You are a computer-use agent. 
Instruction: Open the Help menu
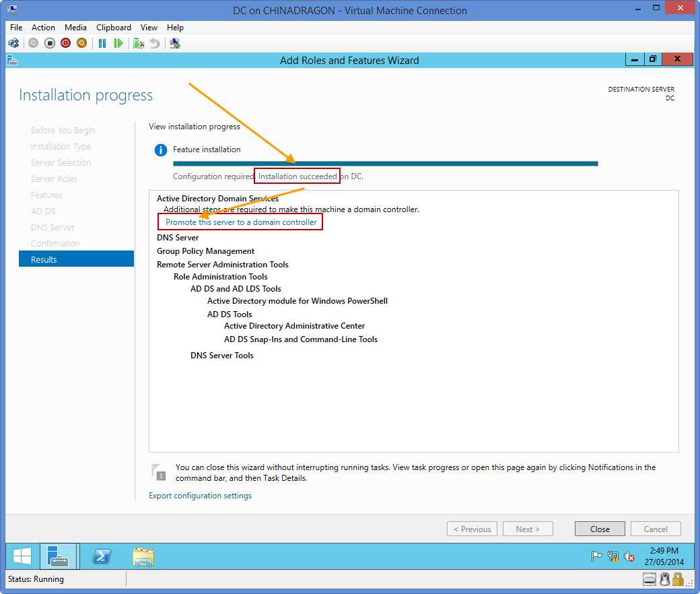175,28
